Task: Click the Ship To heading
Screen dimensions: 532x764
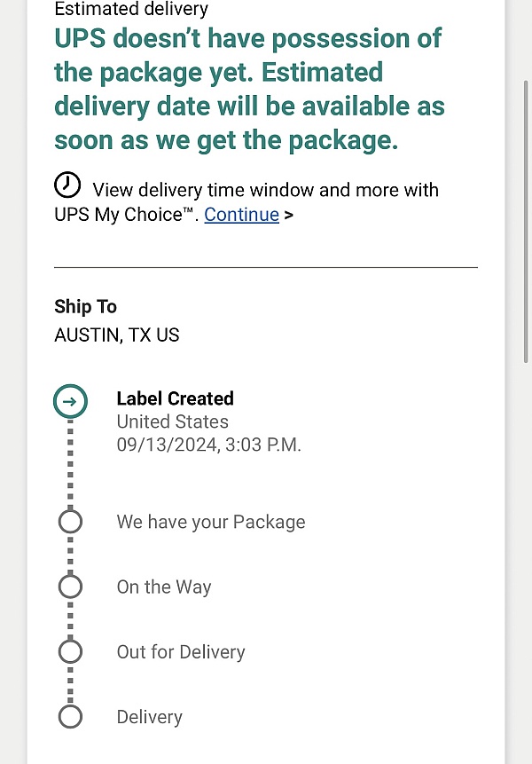Action: [85, 306]
